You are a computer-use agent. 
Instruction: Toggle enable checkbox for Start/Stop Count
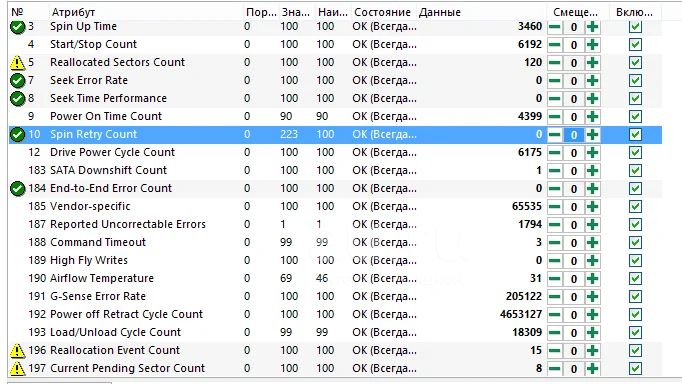635,44
